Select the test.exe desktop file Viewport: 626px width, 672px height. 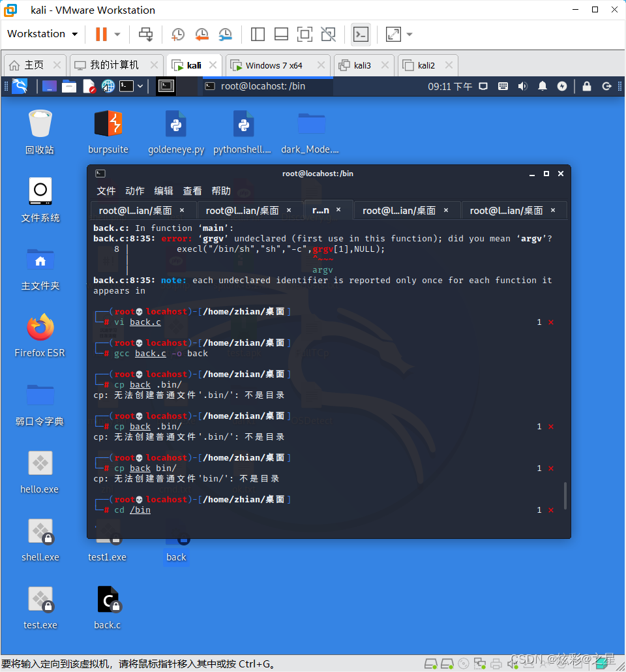pyautogui.click(x=40, y=607)
